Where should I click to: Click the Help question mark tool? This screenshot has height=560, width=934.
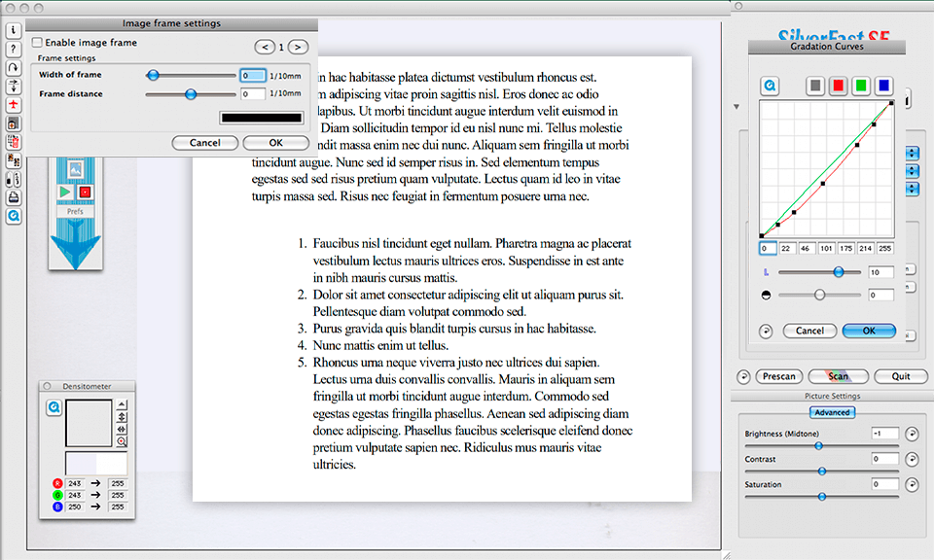(x=13, y=49)
